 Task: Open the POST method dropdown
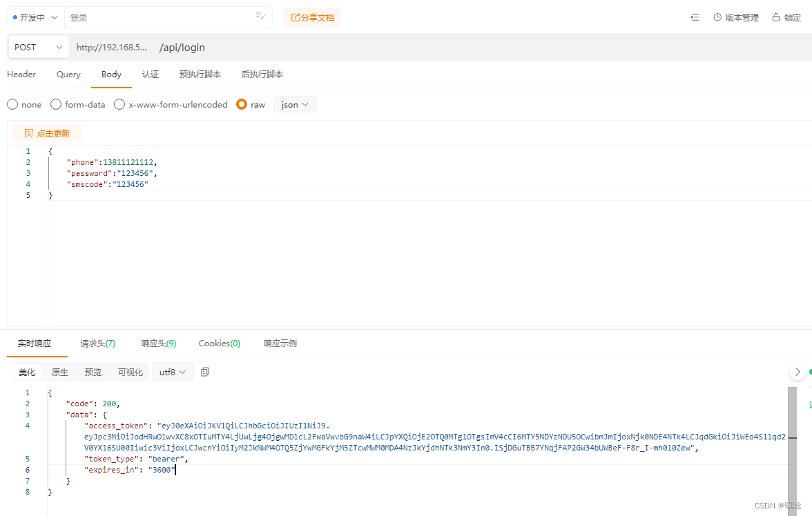point(38,47)
